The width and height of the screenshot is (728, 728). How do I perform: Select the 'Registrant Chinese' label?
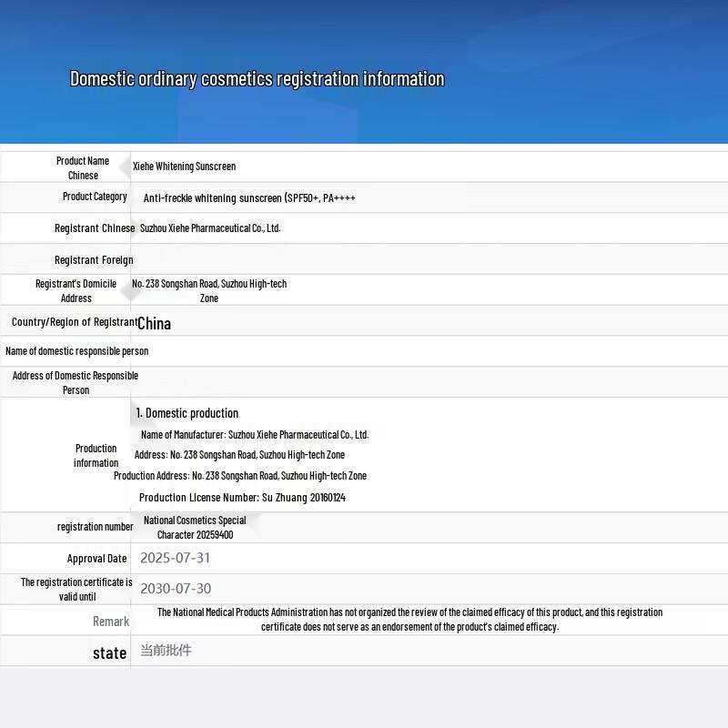pyautogui.click(x=95, y=228)
